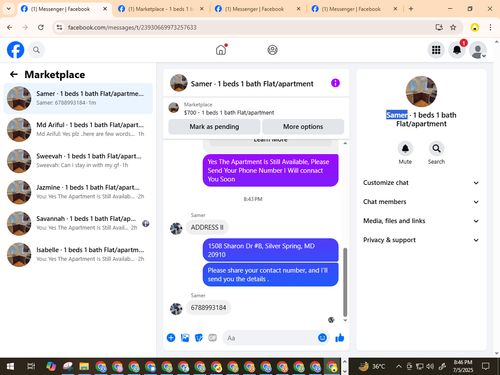Switch to the Marketplace browser tab
Image resolution: width=500 pixels, height=375 pixels.
pos(161,9)
